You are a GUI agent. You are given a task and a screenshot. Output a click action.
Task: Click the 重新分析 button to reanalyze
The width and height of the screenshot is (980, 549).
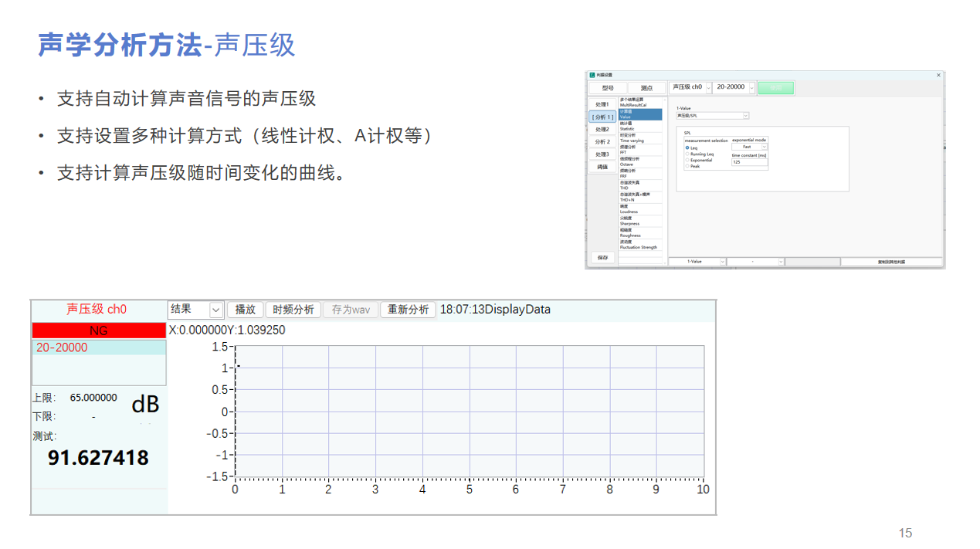tap(408, 309)
